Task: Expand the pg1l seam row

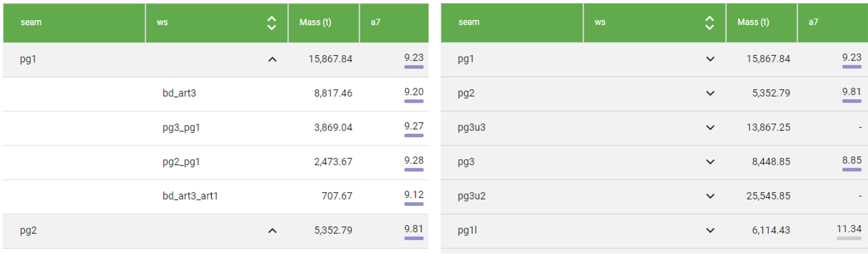Action: pos(710,231)
